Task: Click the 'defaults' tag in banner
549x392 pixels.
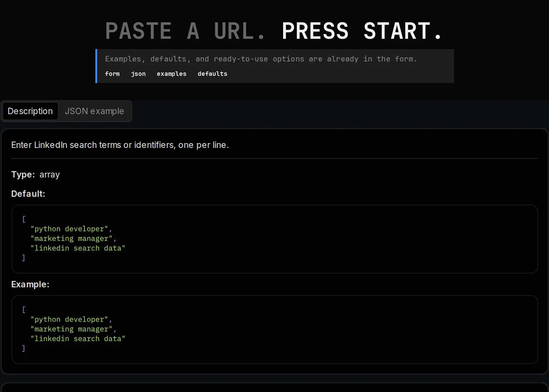Action: click(x=212, y=74)
